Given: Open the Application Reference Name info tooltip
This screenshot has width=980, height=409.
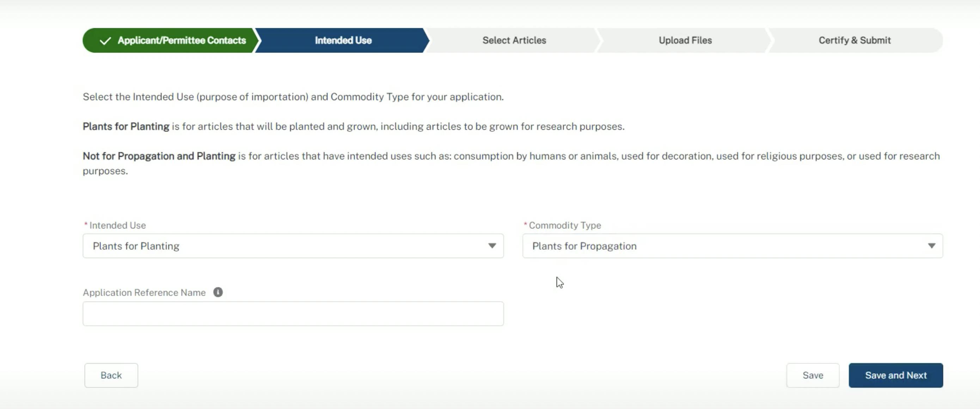Looking at the screenshot, I should coord(218,292).
